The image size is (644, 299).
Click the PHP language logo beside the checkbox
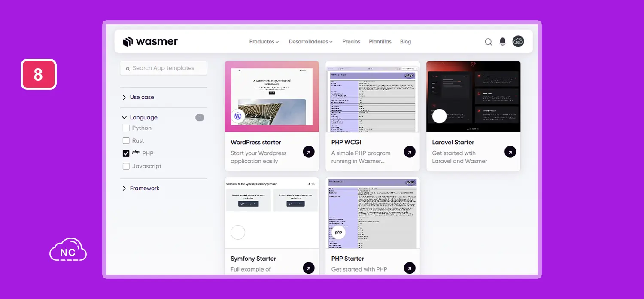click(x=136, y=152)
